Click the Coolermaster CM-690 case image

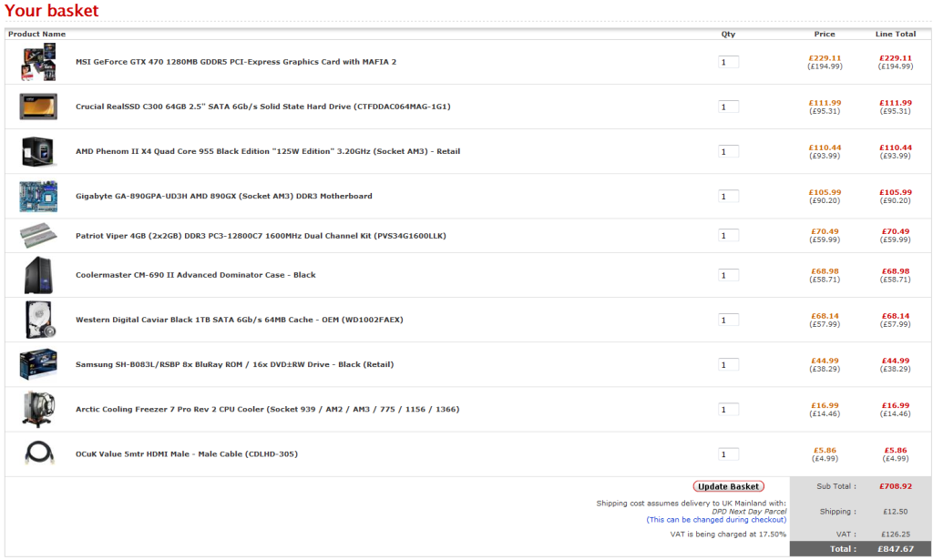[x=38, y=275]
